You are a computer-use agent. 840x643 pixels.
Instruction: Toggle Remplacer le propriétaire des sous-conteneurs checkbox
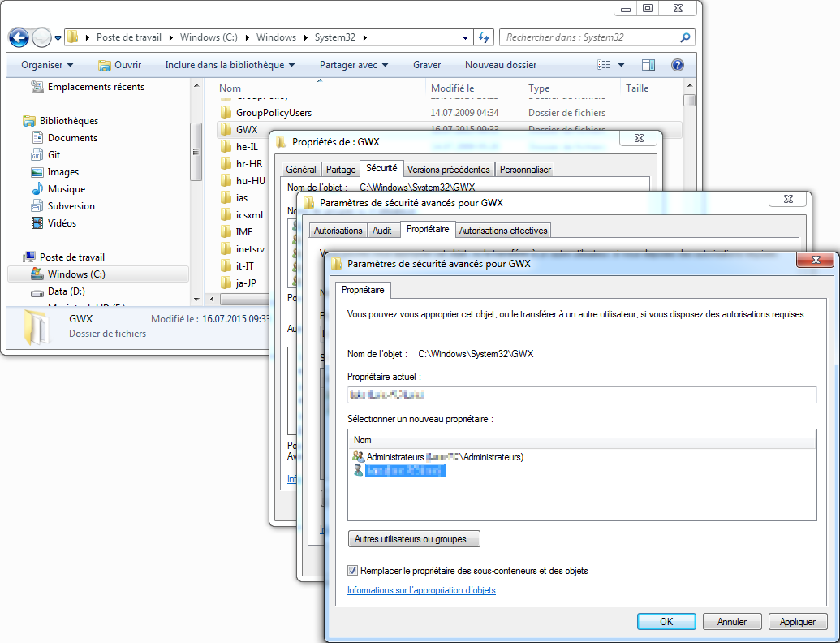pos(353,571)
